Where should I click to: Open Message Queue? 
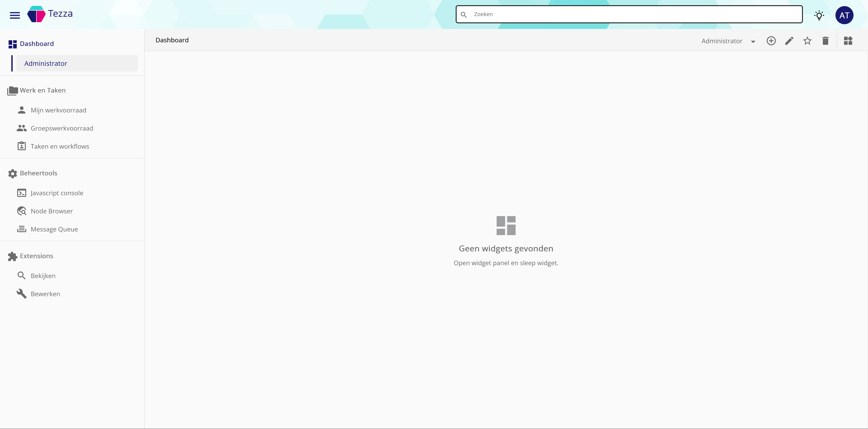tap(54, 229)
